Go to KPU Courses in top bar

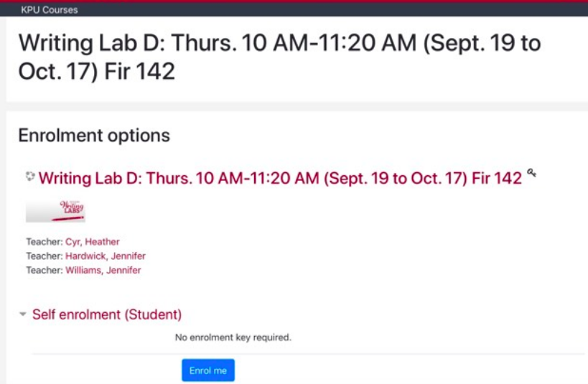pyautogui.click(x=50, y=10)
